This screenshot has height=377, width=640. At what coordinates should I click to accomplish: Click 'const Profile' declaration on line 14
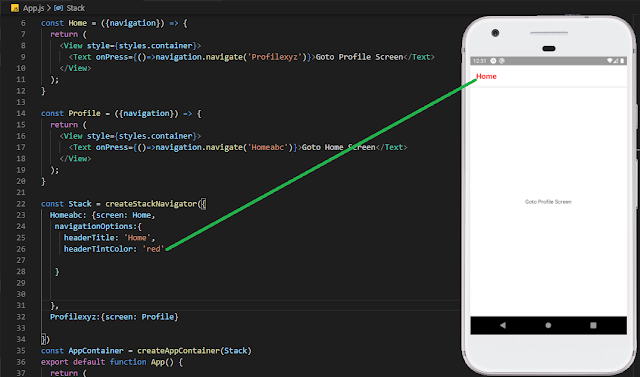point(71,113)
